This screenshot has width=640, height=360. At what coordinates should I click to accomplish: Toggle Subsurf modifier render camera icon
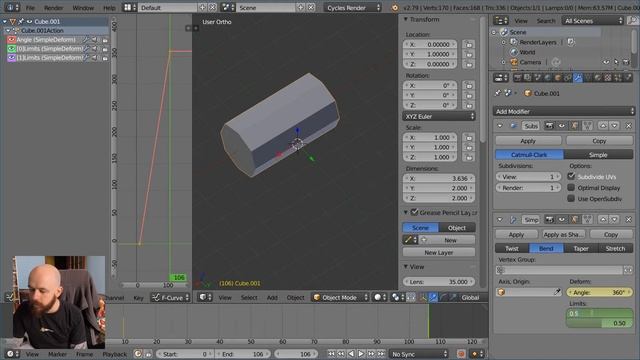point(549,126)
